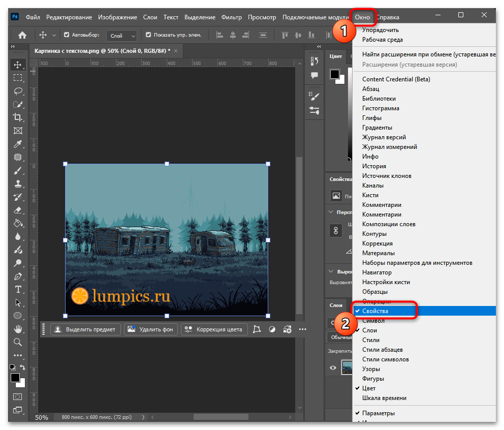Open more options in the contextual task bar
Image resolution: width=504 pixels, height=430 pixels.
click(x=302, y=329)
